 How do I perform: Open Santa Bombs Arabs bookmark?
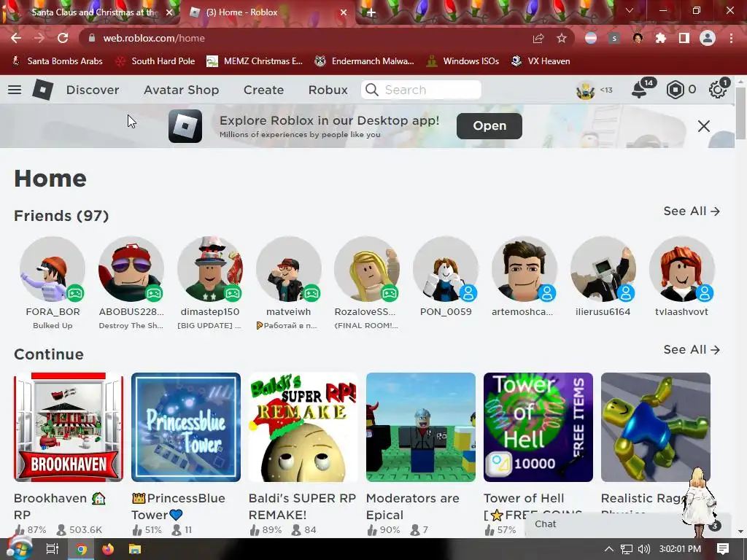click(57, 61)
